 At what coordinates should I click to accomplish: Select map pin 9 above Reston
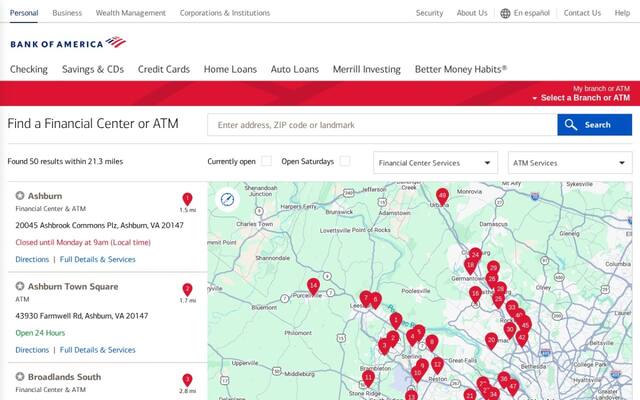(x=422, y=366)
